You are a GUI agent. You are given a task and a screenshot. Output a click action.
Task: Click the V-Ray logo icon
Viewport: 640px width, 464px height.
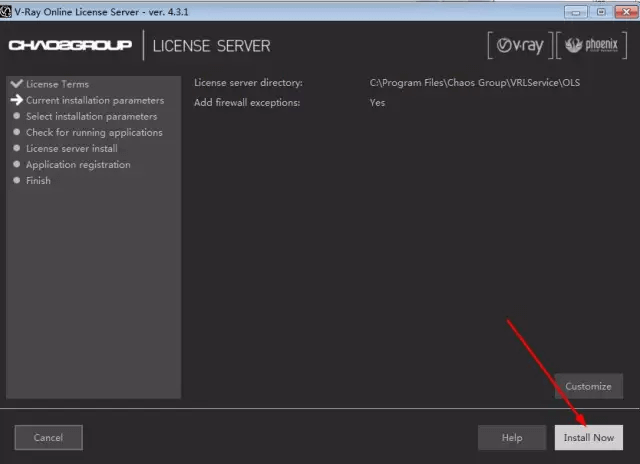(520, 45)
